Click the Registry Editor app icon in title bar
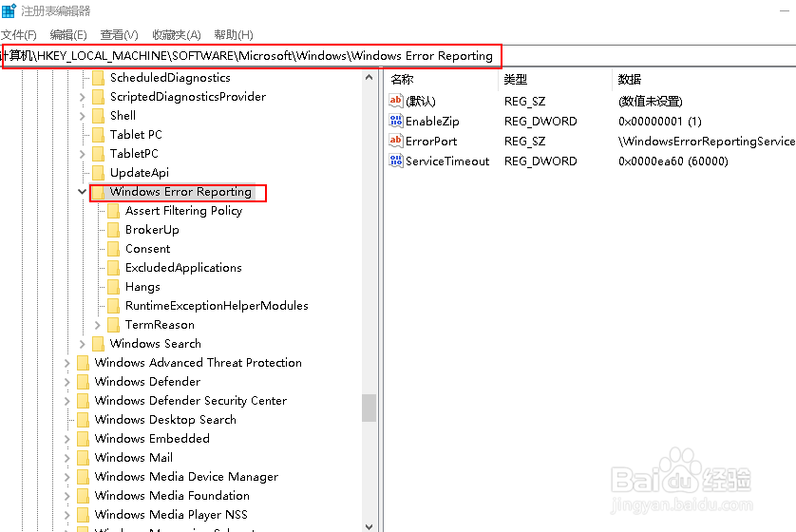Screen dimensions: 796x532 9,10
